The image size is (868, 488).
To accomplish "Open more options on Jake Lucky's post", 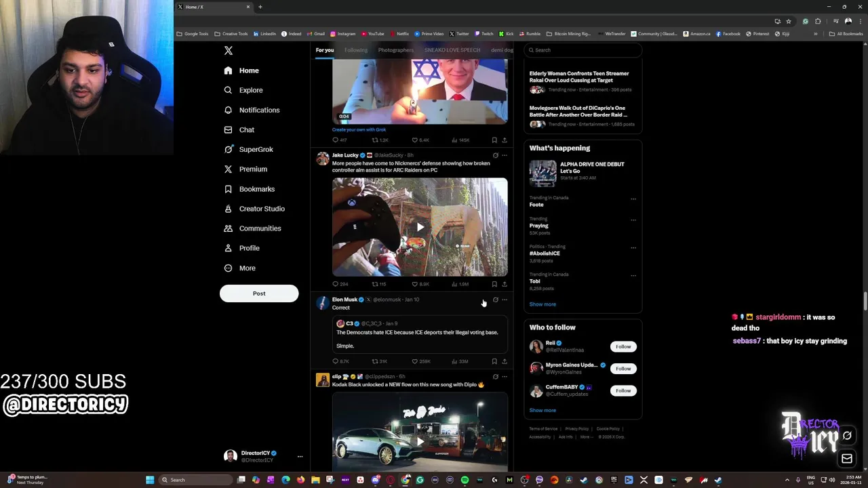I will pos(505,155).
